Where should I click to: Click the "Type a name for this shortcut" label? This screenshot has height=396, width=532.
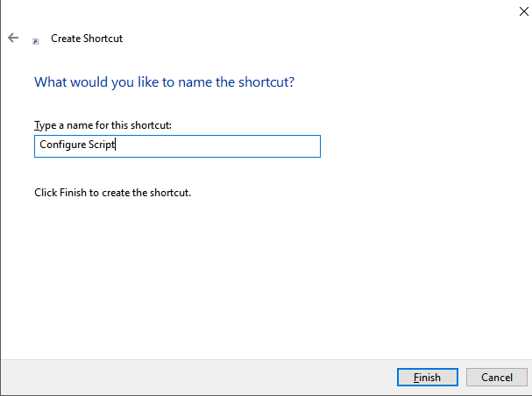click(x=103, y=125)
